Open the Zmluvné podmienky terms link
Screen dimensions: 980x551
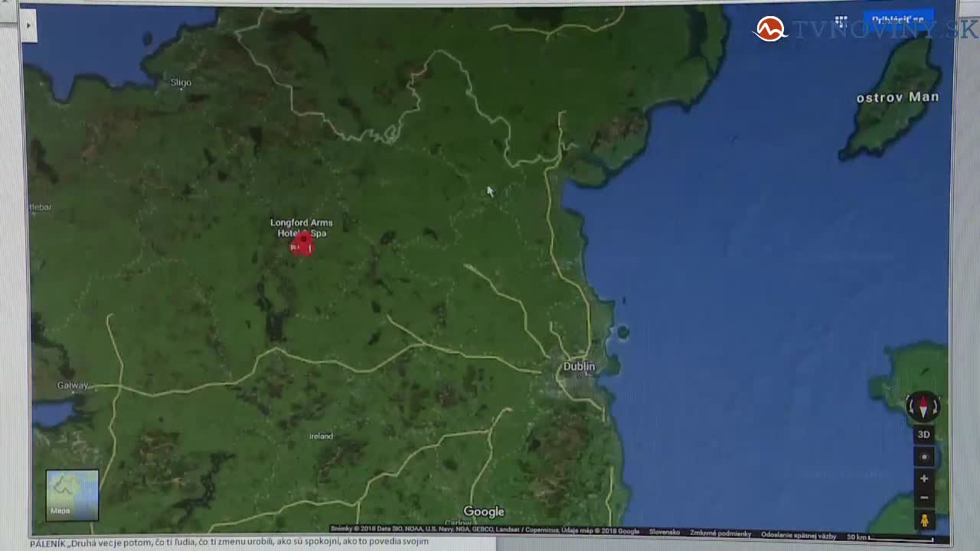coord(720,533)
